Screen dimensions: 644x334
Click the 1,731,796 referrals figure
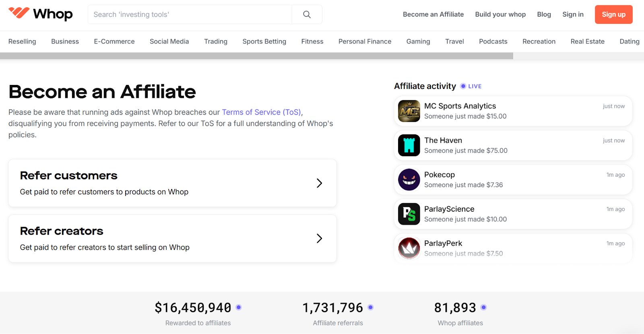333,308
